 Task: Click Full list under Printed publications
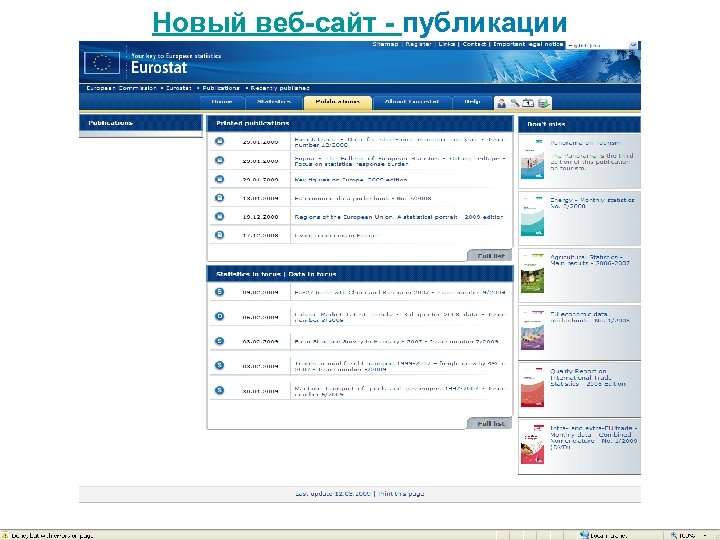click(490, 256)
